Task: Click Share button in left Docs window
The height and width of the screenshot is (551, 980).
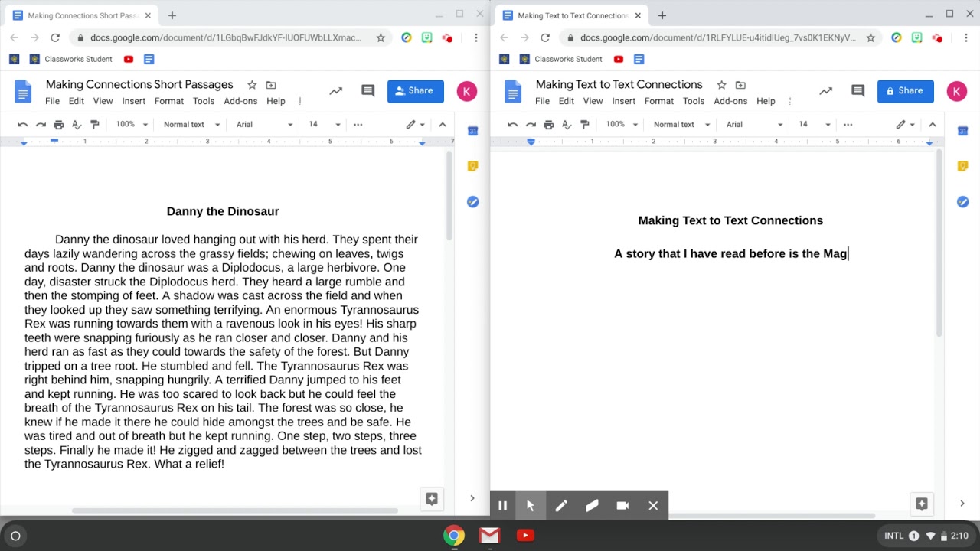Action: (x=416, y=91)
